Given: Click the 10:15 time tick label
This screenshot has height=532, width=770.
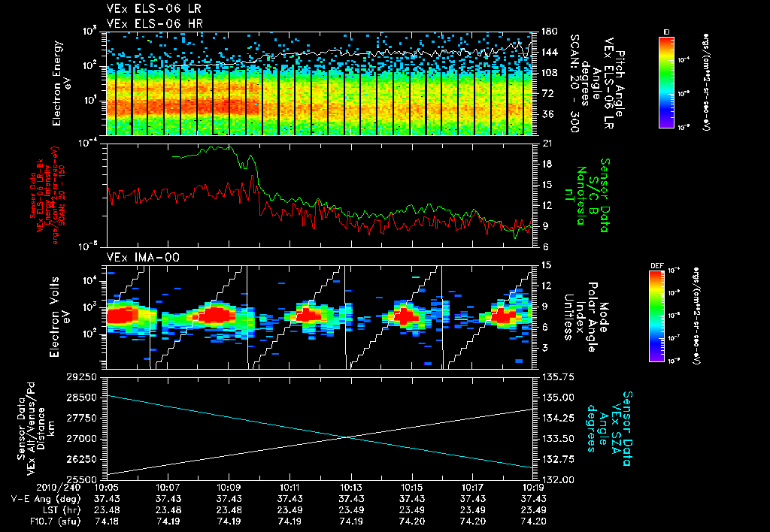Looking at the screenshot, I should 411,488.
